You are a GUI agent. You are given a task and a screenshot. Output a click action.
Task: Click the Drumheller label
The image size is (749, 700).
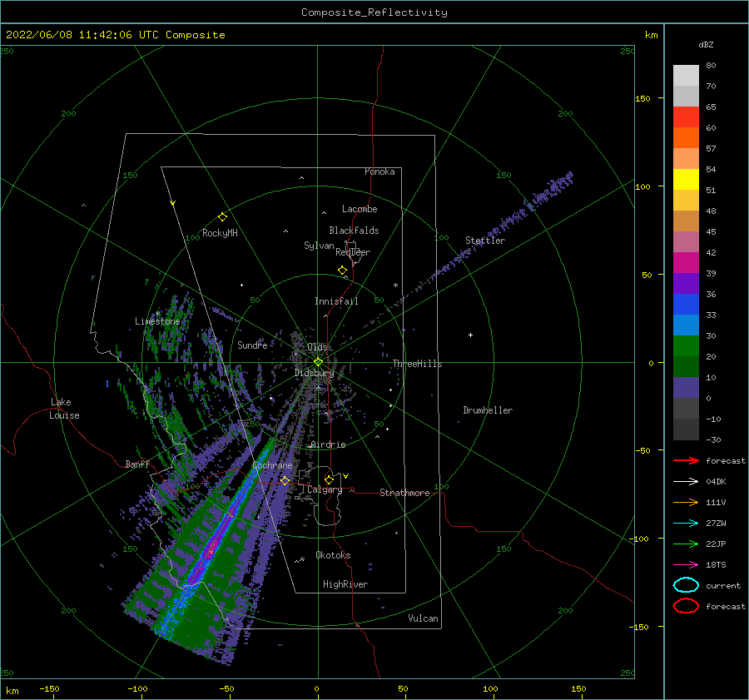pos(488,410)
